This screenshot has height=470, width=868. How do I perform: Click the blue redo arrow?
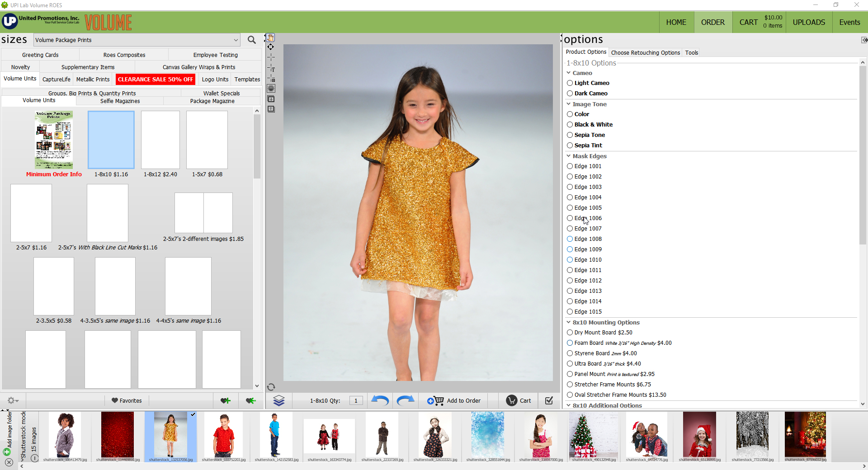coord(405,400)
